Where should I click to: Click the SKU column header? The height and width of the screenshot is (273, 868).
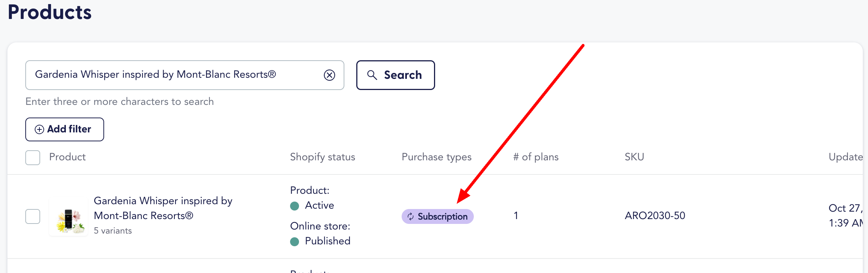pyautogui.click(x=634, y=157)
